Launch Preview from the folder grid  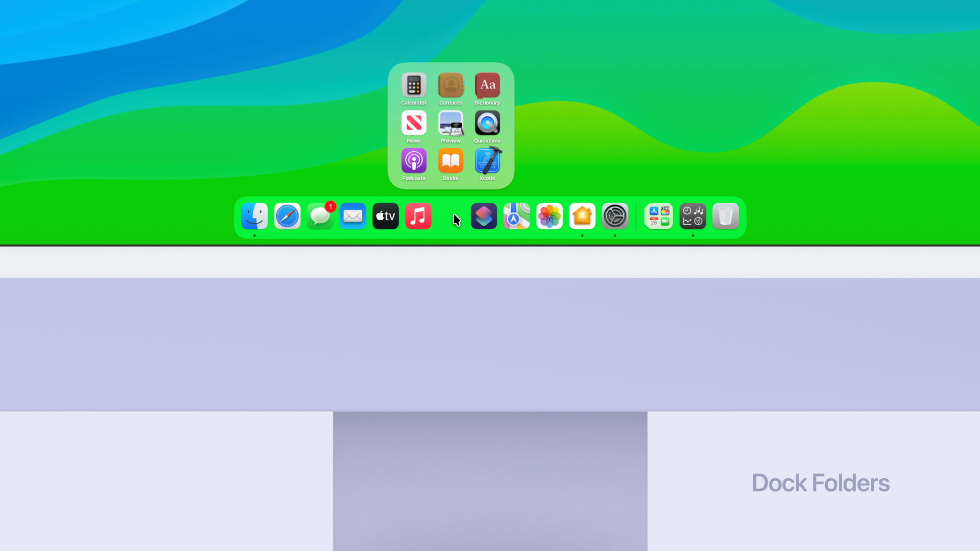[x=450, y=123]
